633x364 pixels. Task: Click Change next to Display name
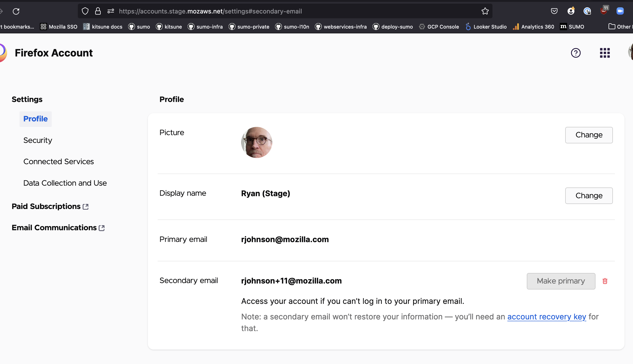tap(589, 195)
